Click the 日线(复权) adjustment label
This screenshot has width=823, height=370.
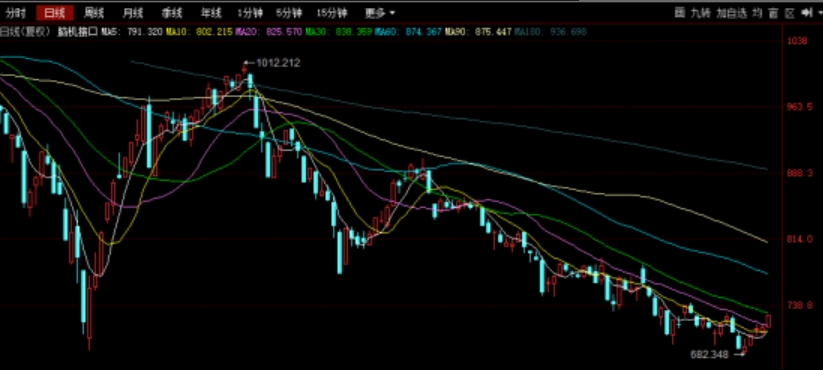point(26,31)
